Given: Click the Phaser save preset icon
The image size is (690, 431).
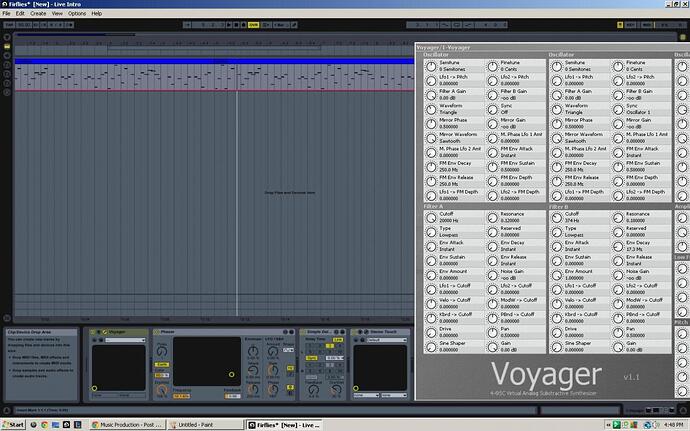Looking at the screenshot, I should [x=291, y=332].
